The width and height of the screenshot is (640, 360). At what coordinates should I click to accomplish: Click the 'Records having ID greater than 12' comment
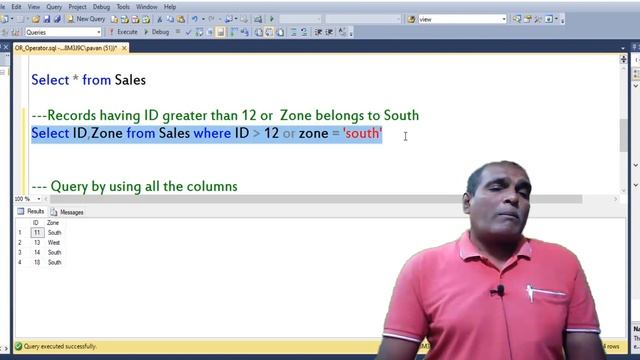[225, 116]
